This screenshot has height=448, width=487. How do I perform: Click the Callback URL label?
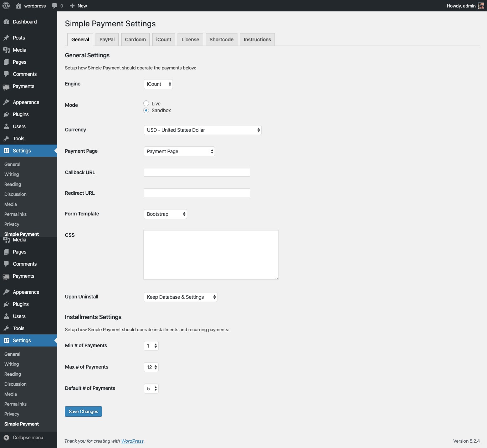(80, 172)
